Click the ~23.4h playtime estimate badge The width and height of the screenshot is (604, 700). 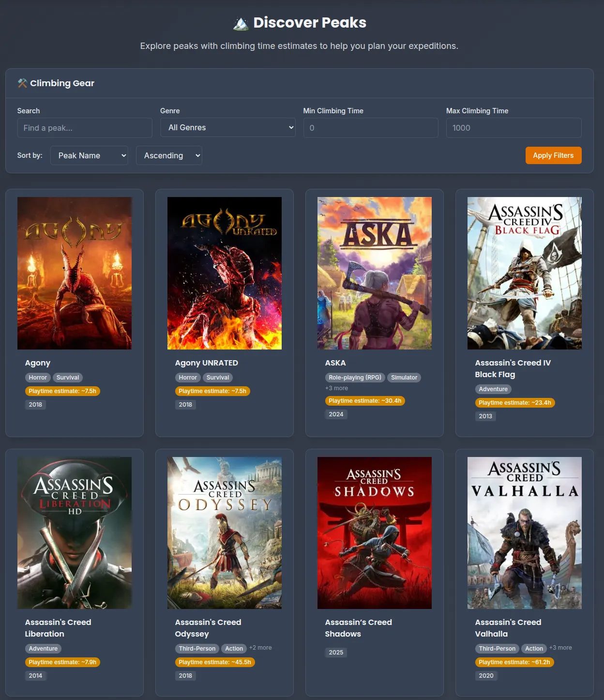tap(515, 403)
